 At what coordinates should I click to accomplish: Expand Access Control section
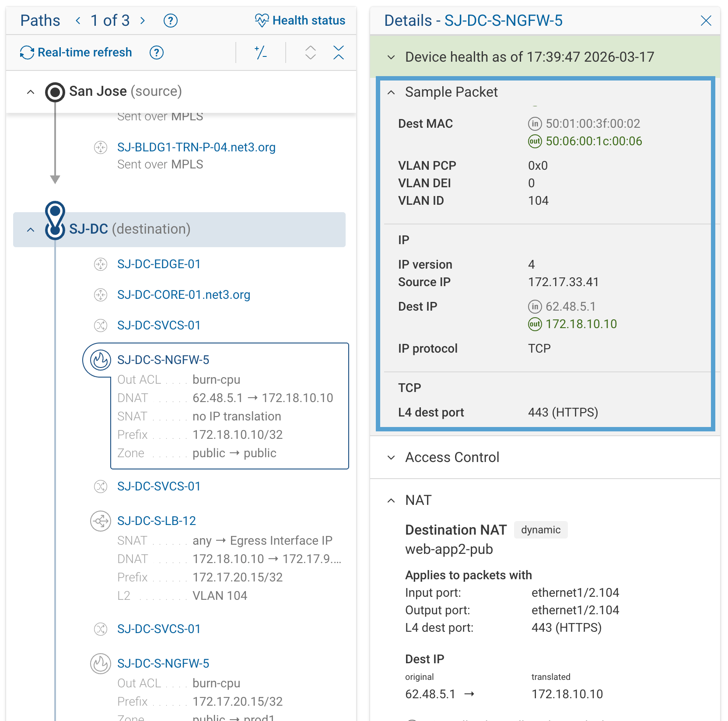(x=392, y=458)
